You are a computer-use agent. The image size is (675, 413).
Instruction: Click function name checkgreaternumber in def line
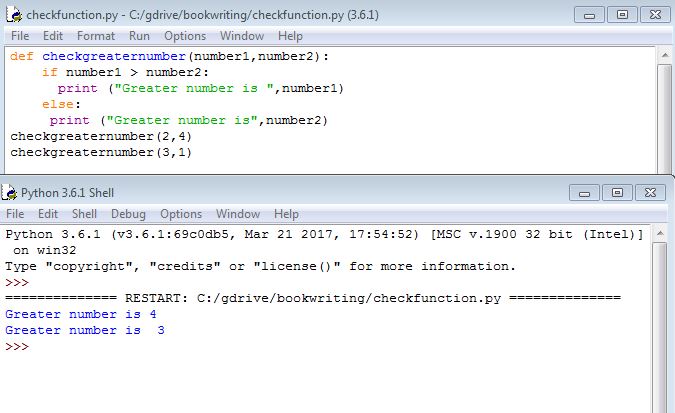(x=114, y=56)
